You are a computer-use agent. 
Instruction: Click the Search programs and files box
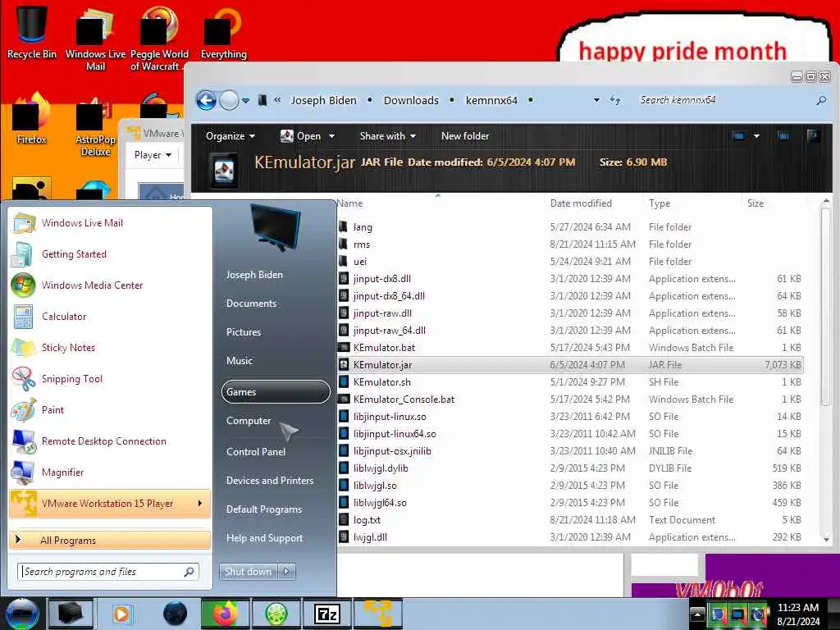108,572
